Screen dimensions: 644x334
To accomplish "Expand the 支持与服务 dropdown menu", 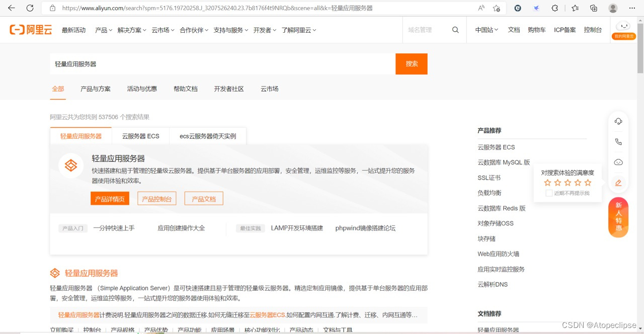I will pos(231,30).
